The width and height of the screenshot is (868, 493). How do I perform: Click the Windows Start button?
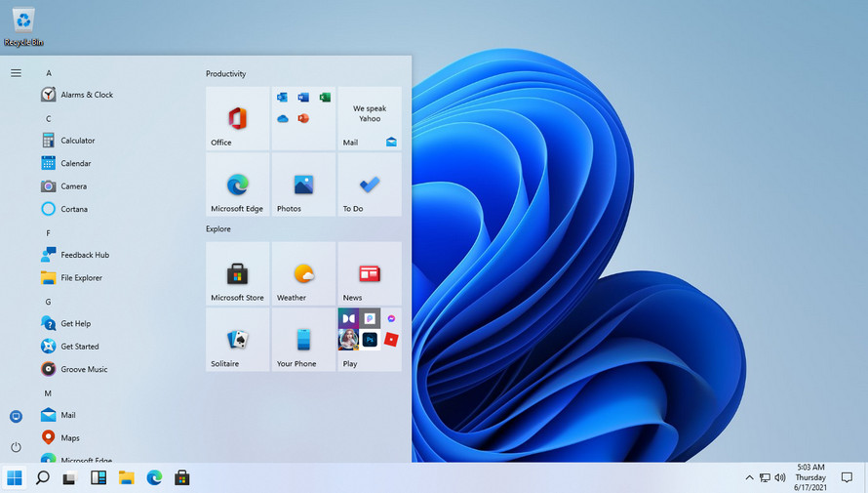[x=15, y=477]
